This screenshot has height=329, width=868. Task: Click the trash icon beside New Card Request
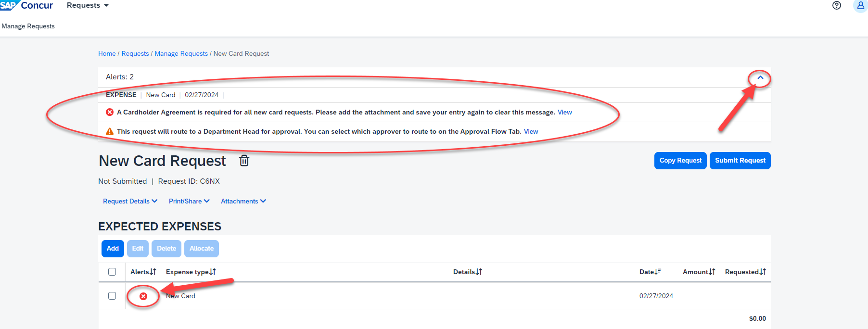pos(244,161)
